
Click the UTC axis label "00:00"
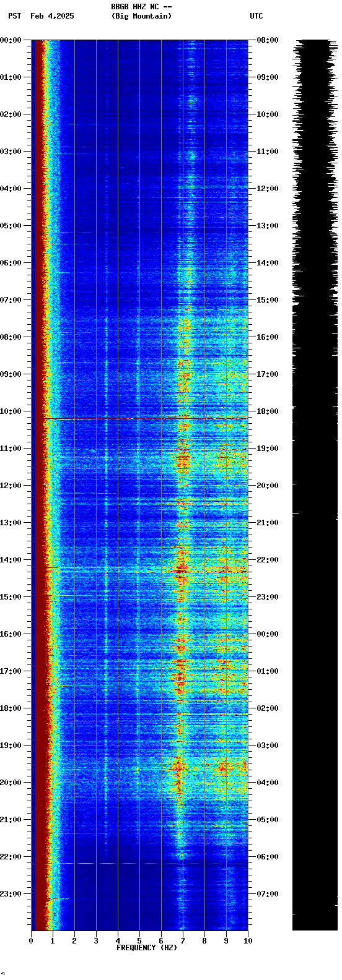267,634
